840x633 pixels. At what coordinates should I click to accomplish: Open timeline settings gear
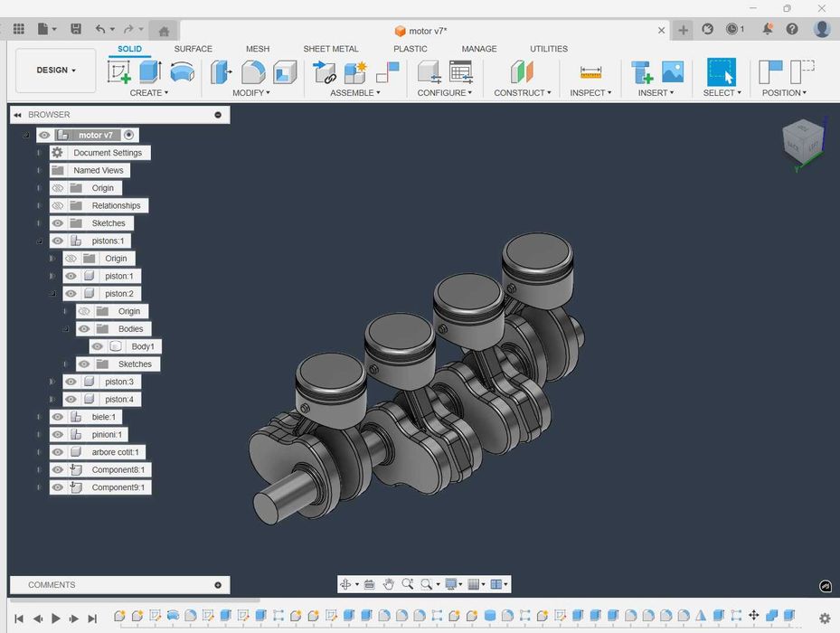pyautogui.click(x=825, y=618)
